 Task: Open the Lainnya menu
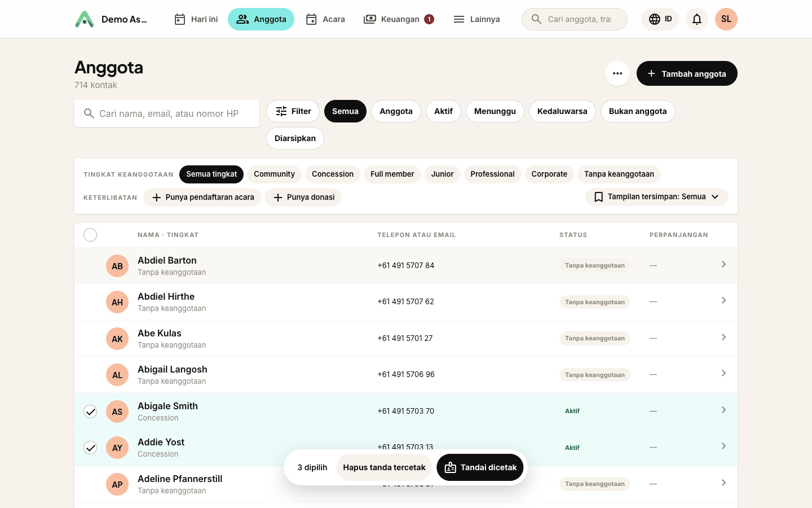pyautogui.click(x=476, y=19)
